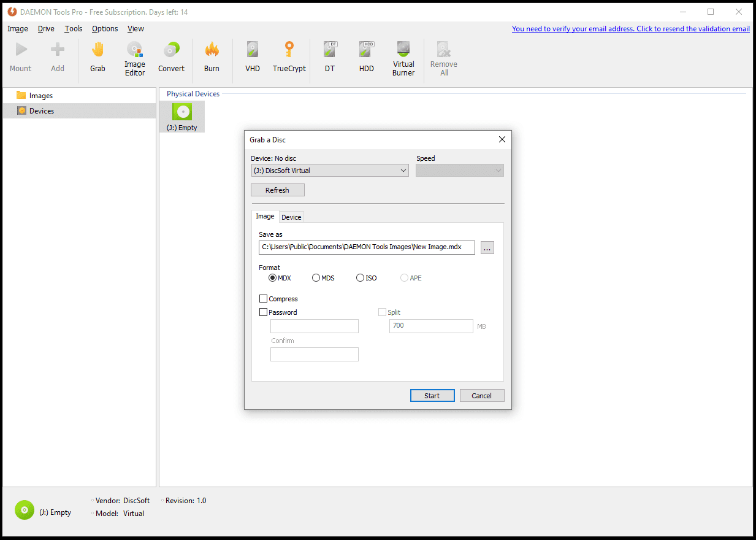Screen dimensions: 756x540
Task: Close the Grab a Disc dialog
Action: pos(502,139)
